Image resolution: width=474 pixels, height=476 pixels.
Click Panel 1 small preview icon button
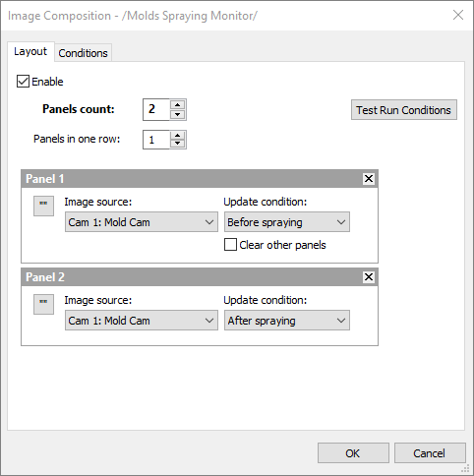tap(43, 206)
